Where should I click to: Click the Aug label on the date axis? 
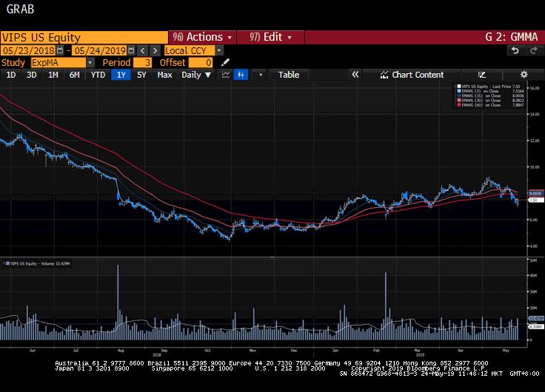point(121,351)
